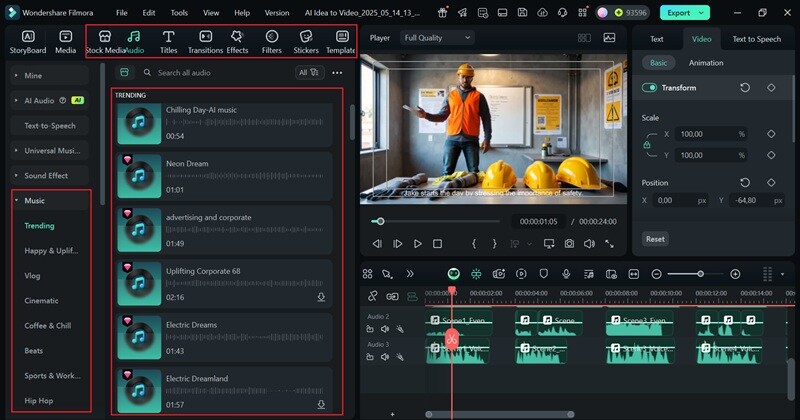Screen dimensions: 800x420
Task: Click the timeline horizontal scrollbar
Action: tap(500, 414)
